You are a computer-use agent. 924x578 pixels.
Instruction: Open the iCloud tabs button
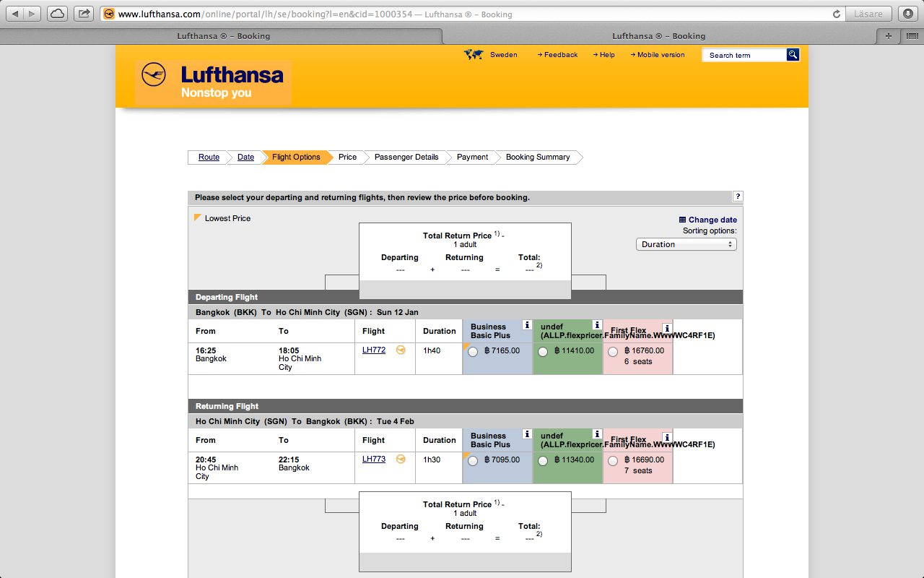[56, 14]
